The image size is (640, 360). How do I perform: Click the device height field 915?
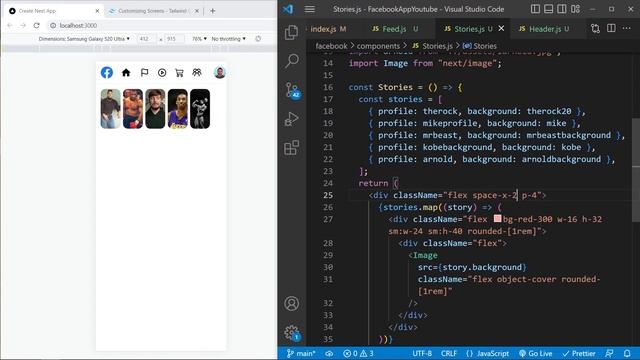(174, 39)
